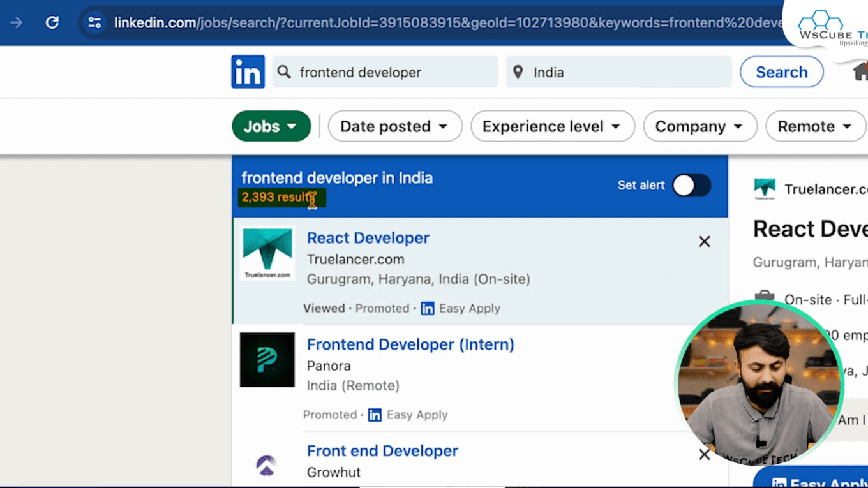Open the Remote filter dropdown

(x=816, y=126)
